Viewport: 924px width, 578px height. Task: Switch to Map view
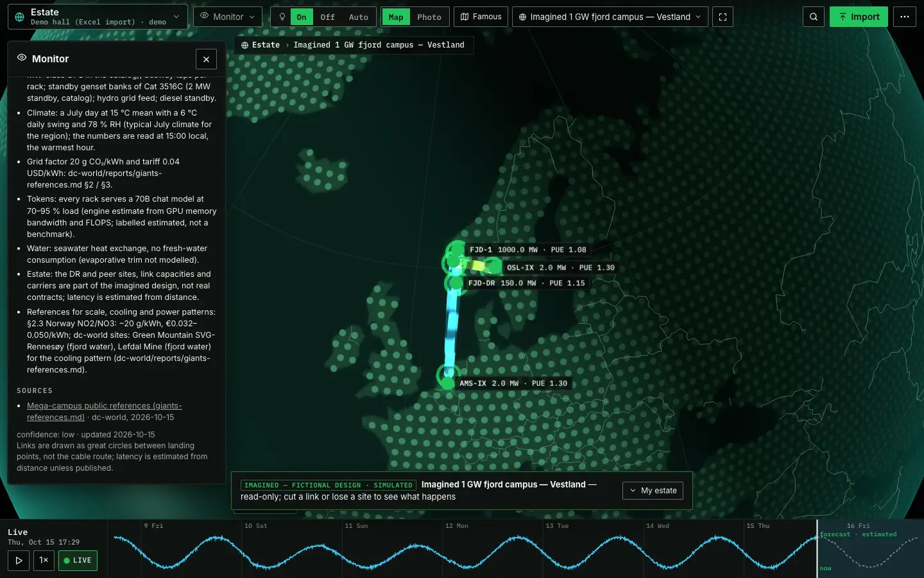[x=396, y=17]
